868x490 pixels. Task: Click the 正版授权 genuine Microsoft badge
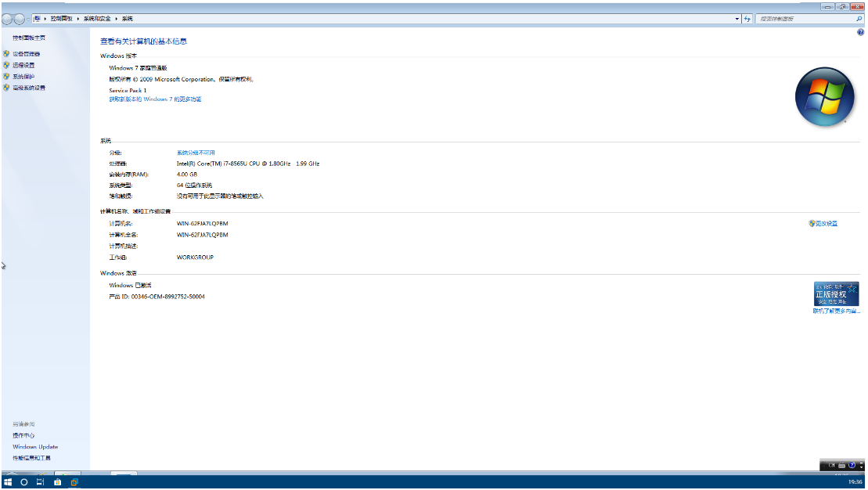(x=836, y=294)
